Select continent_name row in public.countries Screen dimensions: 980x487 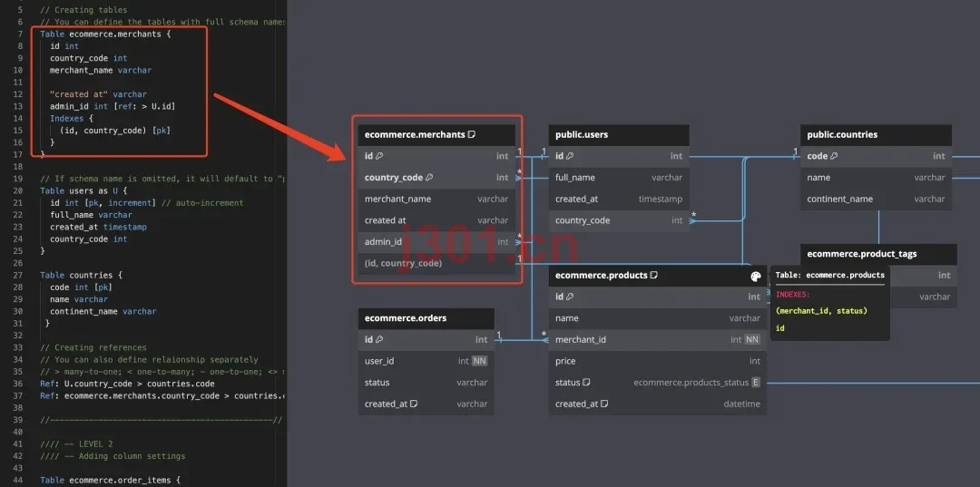pyautogui.click(x=876, y=200)
